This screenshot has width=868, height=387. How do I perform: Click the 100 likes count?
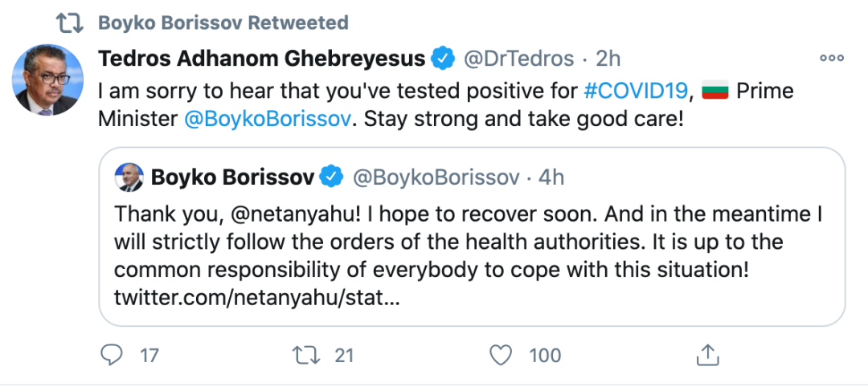545,356
